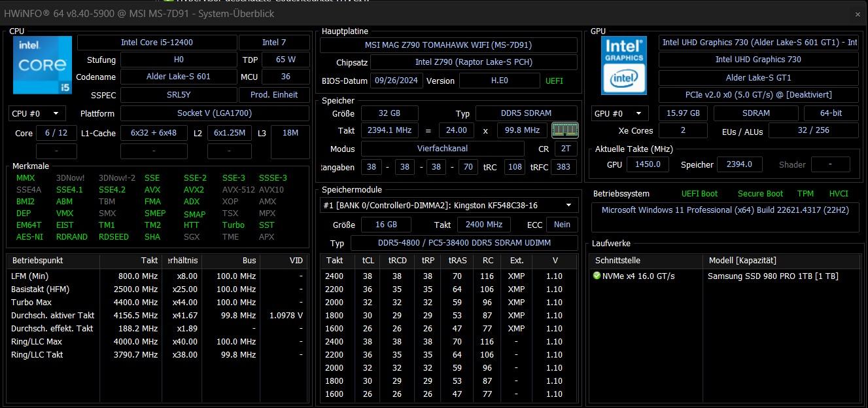The height and width of the screenshot is (408, 868).
Task: Click the 15.97 GB GPU memory field
Action: point(683,113)
